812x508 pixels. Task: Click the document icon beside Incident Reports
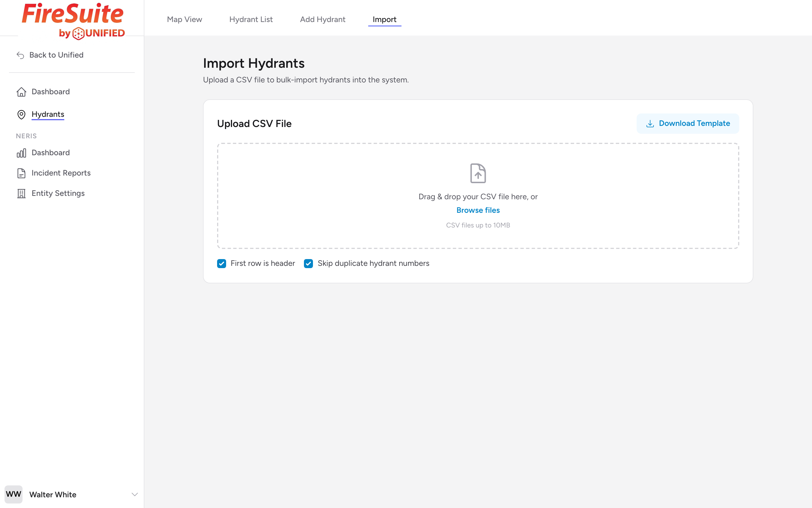[21, 173]
